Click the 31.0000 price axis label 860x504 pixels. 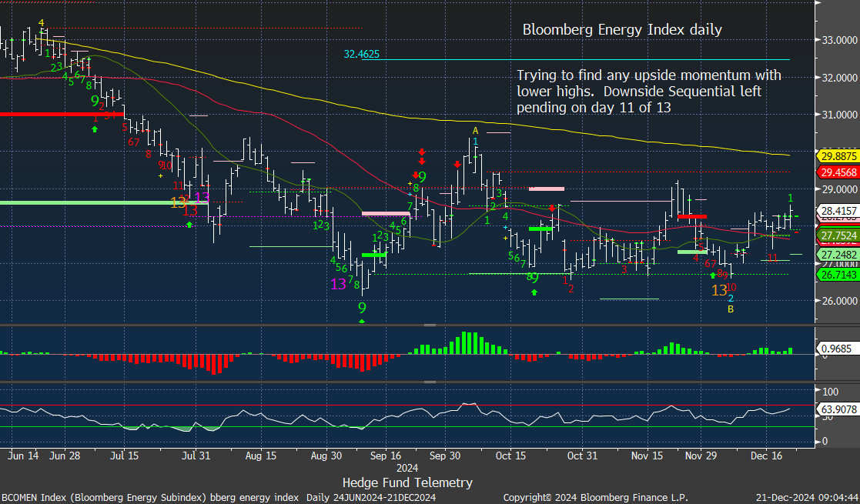(x=839, y=115)
